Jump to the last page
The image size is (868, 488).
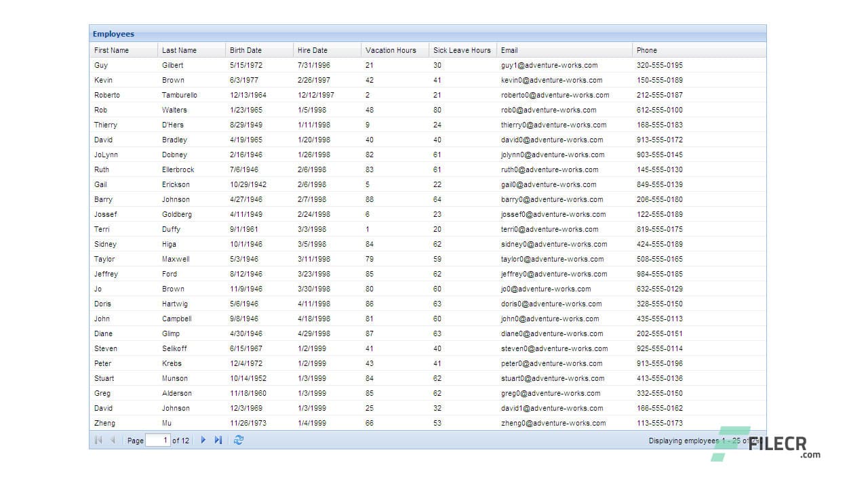pyautogui.click(x=218, y=440)
